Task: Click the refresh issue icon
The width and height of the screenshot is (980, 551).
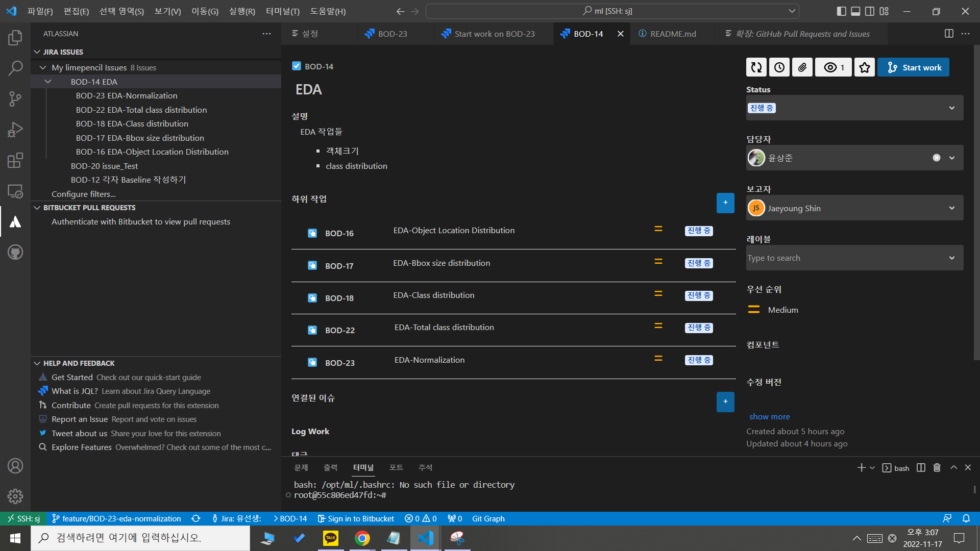Action: point(756,67)
